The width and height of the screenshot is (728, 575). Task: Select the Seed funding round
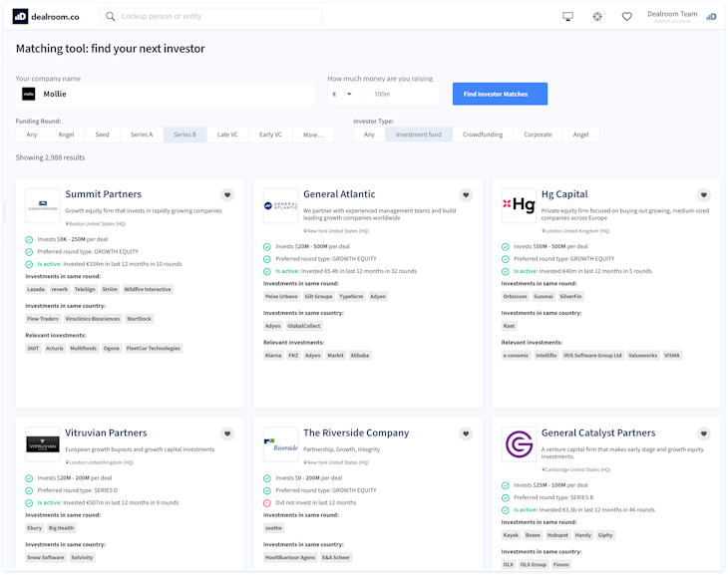point(102,135)
